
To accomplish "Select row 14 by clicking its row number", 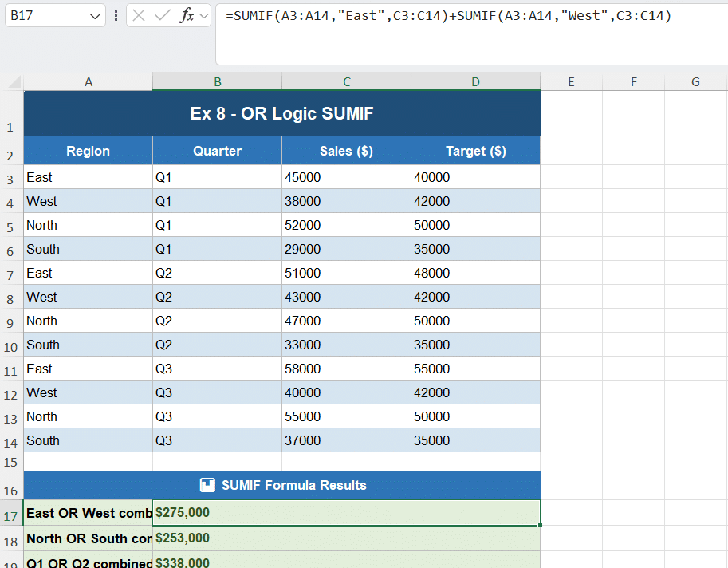I will 10,440.
